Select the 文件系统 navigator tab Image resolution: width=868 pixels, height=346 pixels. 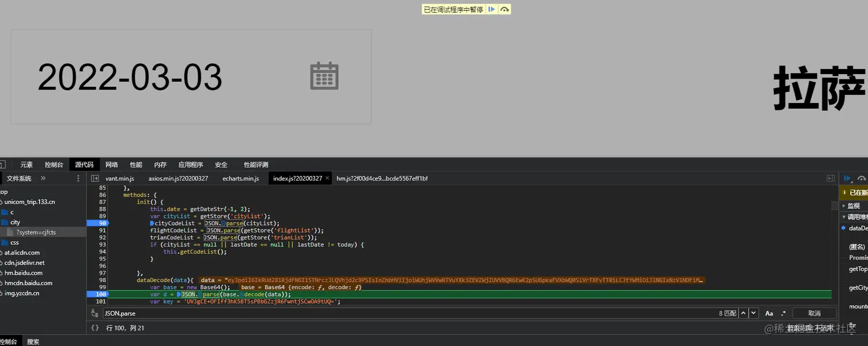point(19,179)
